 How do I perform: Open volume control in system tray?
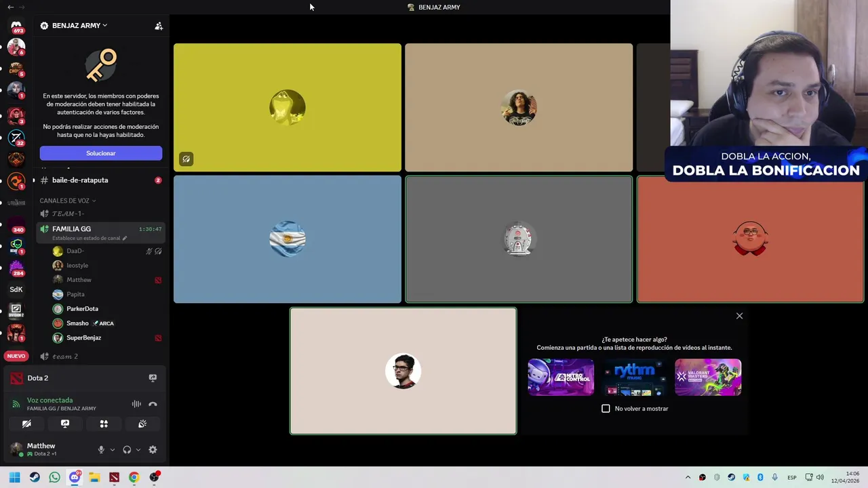click(820, 477)
